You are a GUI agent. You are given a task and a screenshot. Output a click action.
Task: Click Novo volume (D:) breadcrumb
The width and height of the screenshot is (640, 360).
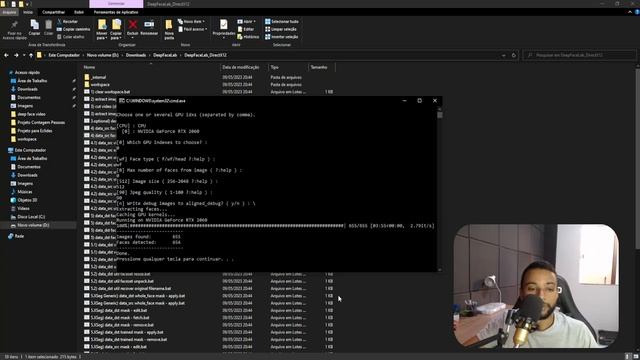click(102, 55)
